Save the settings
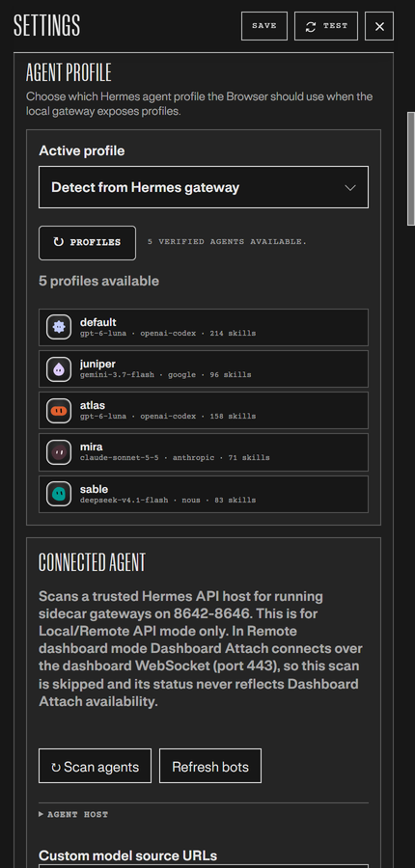 [264, 26]
